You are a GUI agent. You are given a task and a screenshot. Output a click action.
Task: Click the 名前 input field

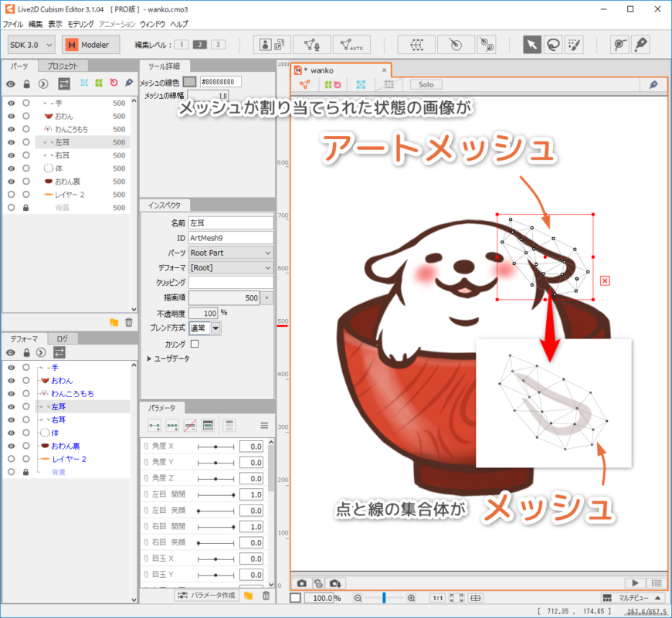pyautogui.click(x=231, y=222)
